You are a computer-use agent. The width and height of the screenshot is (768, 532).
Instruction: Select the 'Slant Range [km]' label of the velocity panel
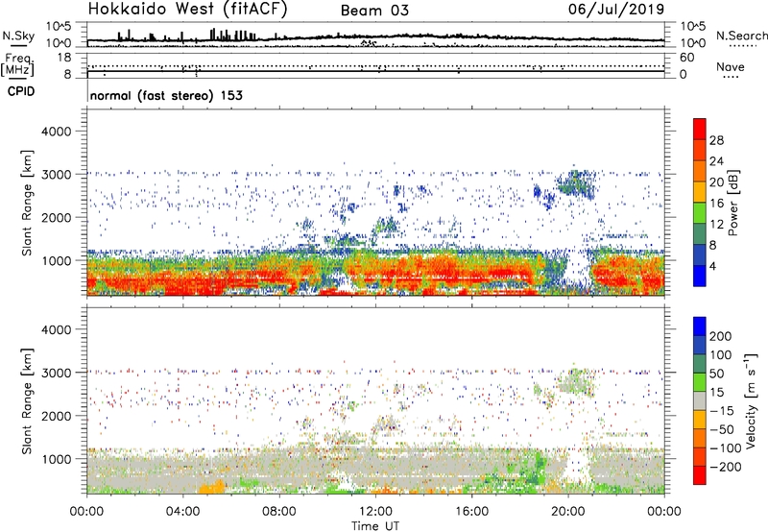(x=27, y=400)
